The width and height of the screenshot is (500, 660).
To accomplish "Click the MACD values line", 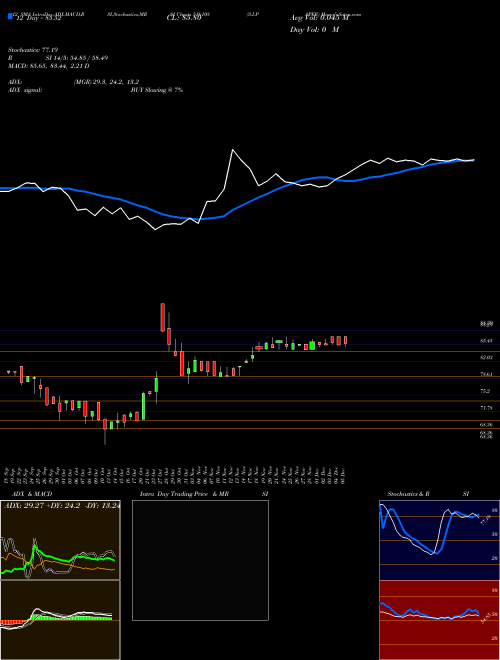I will coord(49,66).
